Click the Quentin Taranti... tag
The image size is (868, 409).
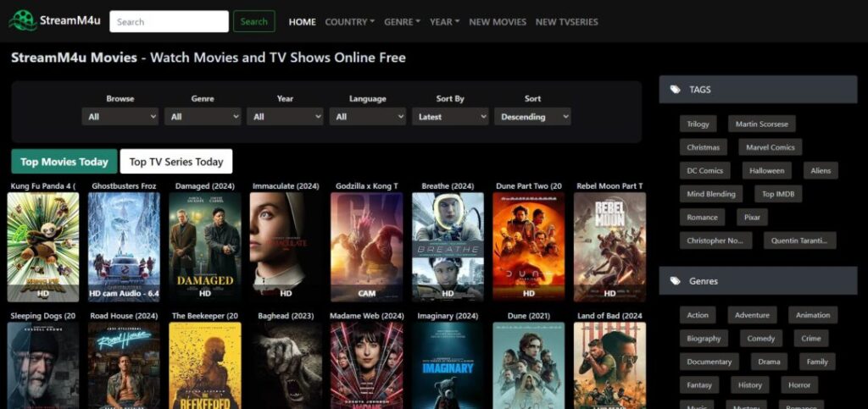800,240
